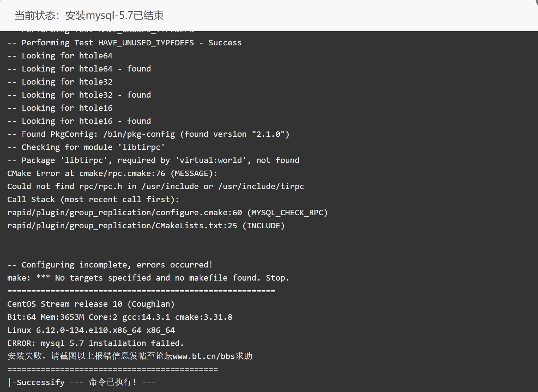Click the Linux kernel version line

pos(91,330)
